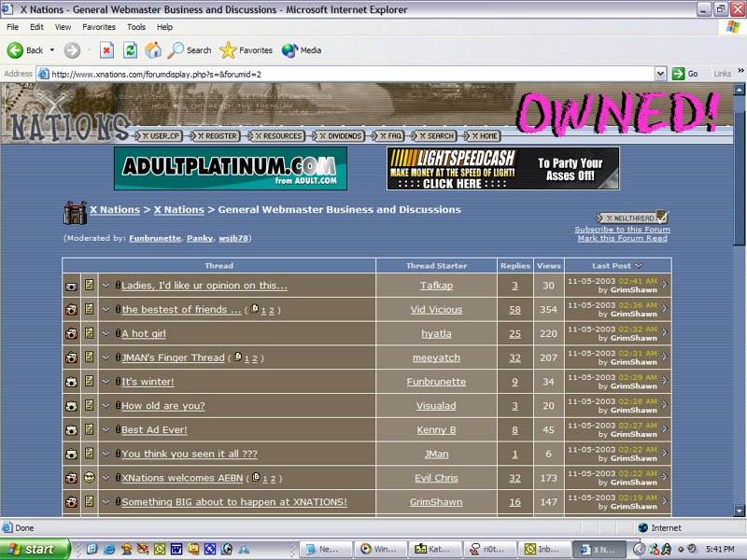Open thread 'Best Ad Ever!'
This screenshot has height=560, width=747.
[154, 430]
